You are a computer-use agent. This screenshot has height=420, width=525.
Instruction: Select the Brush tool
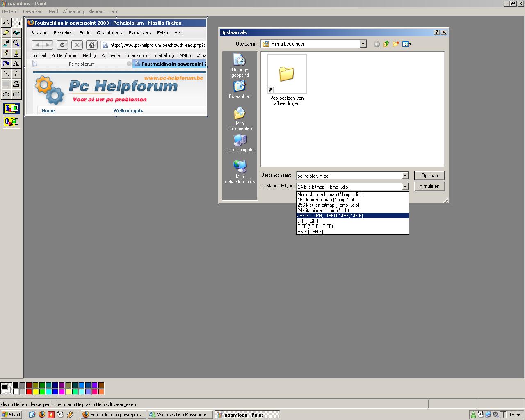tap(16, 53)
